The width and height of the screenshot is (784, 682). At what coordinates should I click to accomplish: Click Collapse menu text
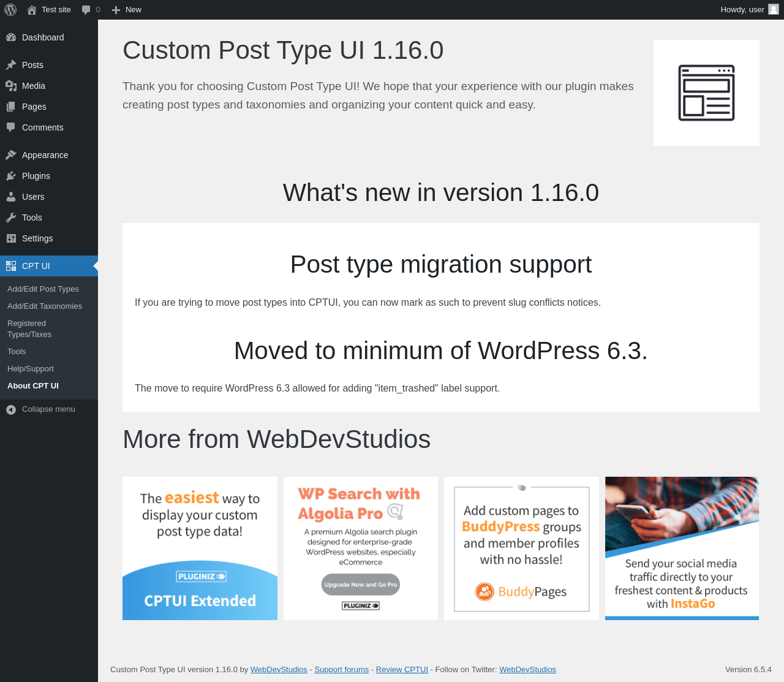click(x=48, y=409)
